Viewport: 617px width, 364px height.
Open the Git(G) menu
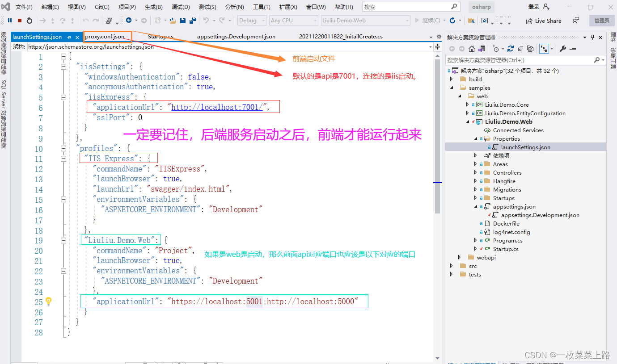pos(102,7)
